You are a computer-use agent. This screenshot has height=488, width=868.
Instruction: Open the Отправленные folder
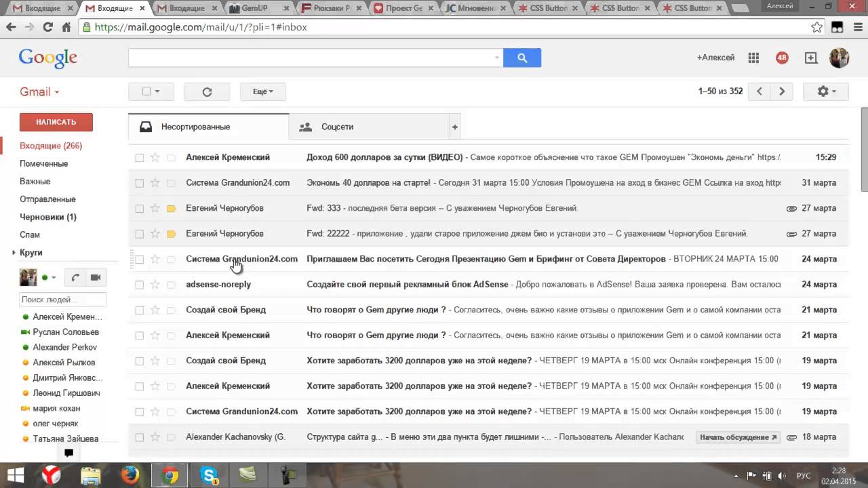click(x=47, y=199)
